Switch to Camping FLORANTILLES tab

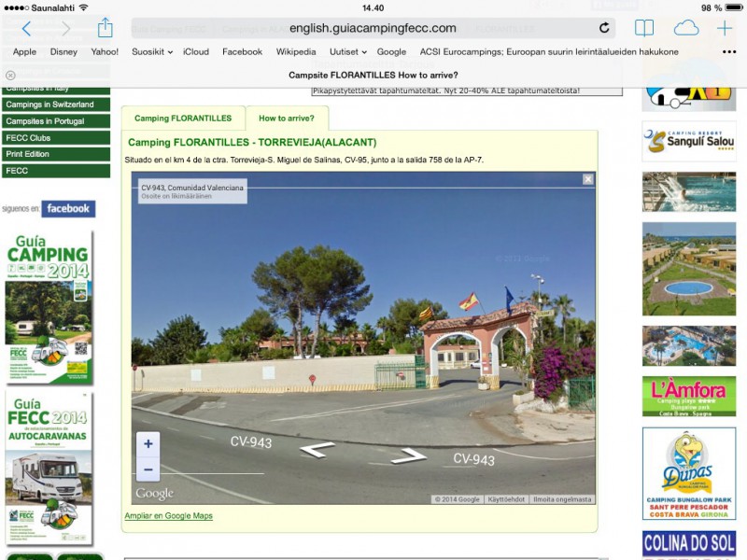coord(183,119)
